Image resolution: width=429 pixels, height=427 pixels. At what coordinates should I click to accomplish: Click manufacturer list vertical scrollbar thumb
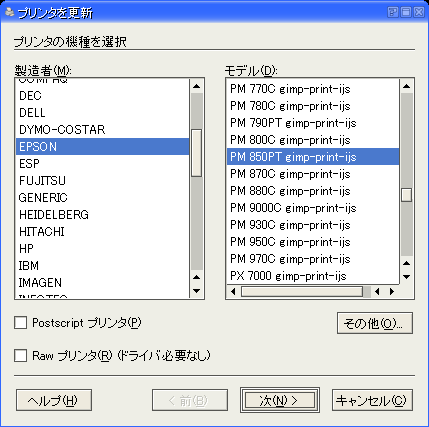click(197, 153)
